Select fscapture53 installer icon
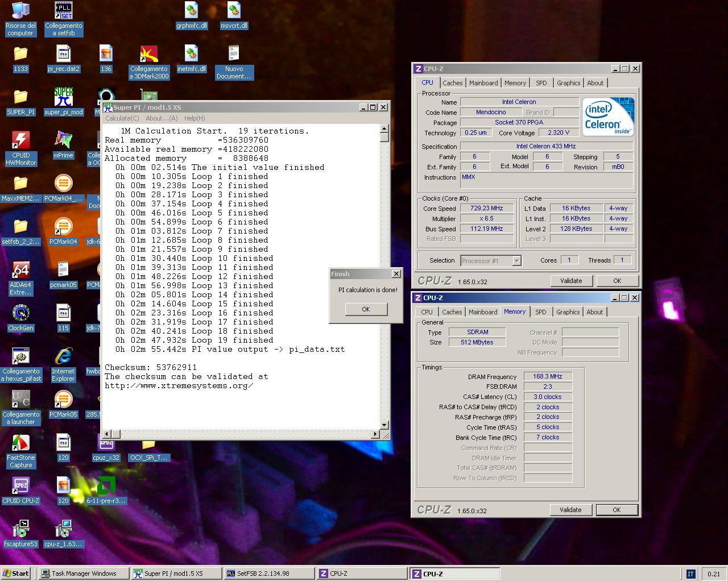 [20, 529]
